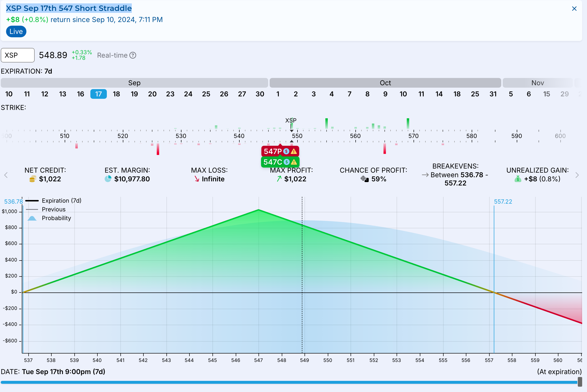The image size is (587, 392).
Task: Click the (At expiration) label
Action: click(559, 372)
